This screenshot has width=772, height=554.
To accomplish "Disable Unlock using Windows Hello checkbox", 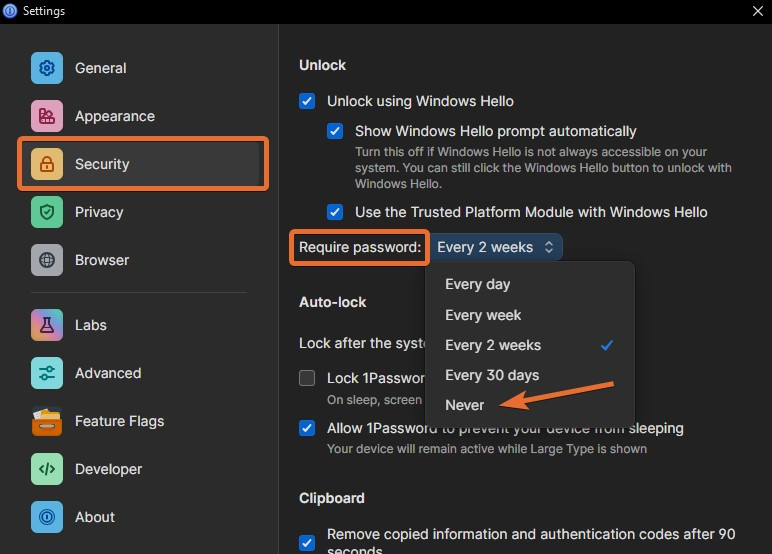I will coord(307,101).
